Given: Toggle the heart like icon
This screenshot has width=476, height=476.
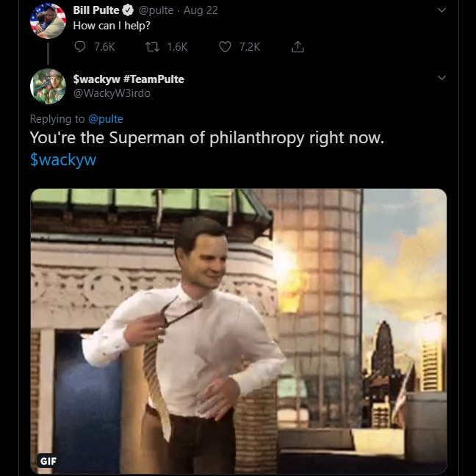Looking at the screenshot, I should click(226, 46).
